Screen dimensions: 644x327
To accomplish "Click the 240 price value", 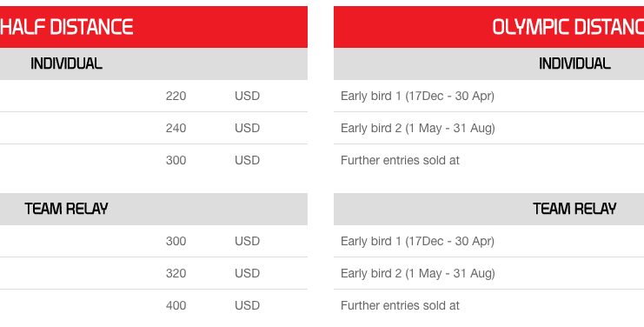I will (x=176, y=128).
